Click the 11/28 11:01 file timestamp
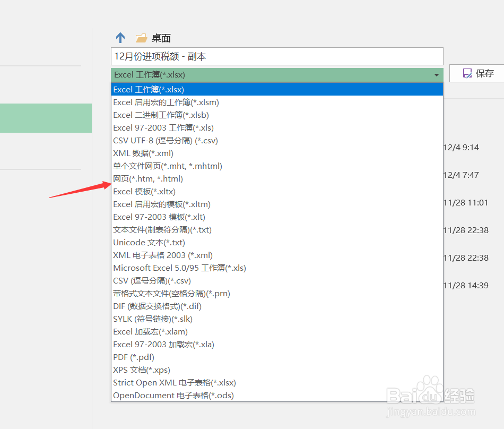504x429 pixels. [465, 203]
